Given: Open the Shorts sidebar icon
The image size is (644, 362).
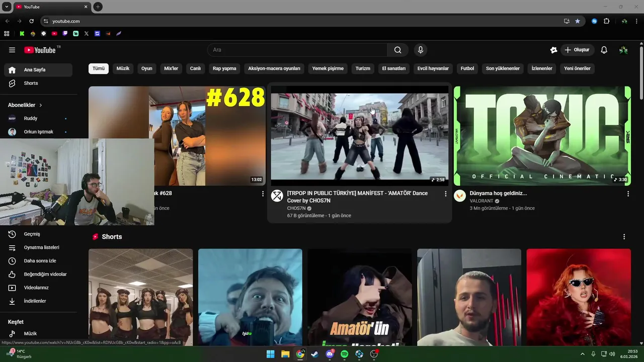Looking at the screenshot, I should point(12,83).
